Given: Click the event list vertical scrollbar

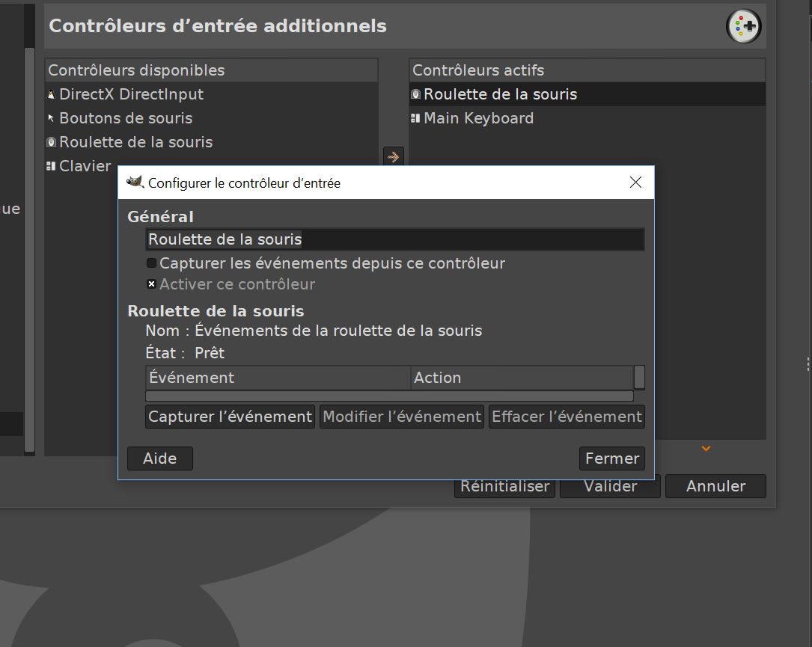Looking at the screenshot, I should pyautogui.click(x=640, y=377).
